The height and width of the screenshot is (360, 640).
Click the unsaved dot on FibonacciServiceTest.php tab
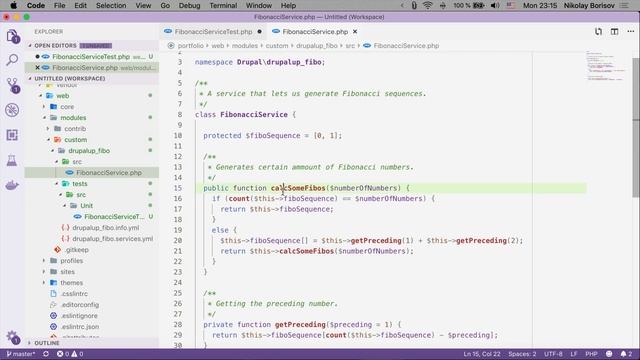coord(260,31)
